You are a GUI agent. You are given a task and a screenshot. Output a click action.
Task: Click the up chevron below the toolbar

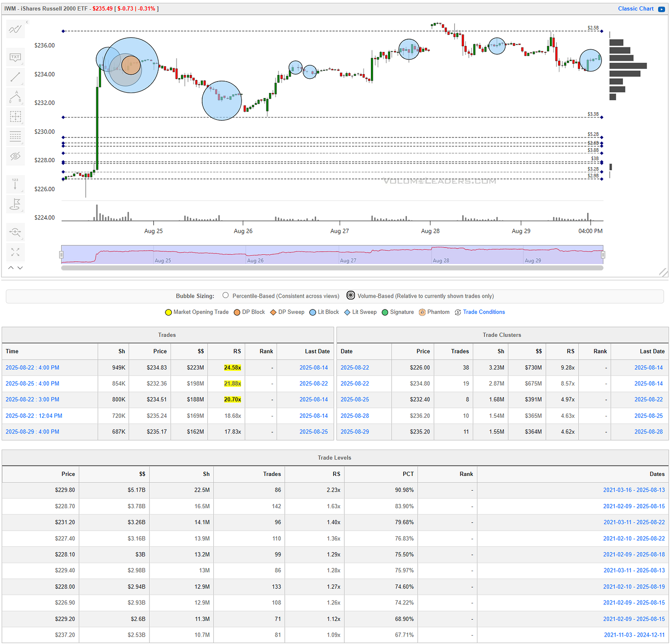point(11,268)
